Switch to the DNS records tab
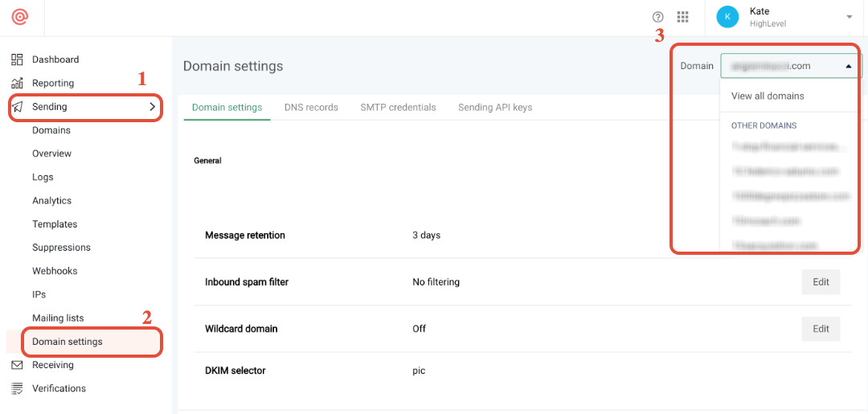 (x=311, y=107)
